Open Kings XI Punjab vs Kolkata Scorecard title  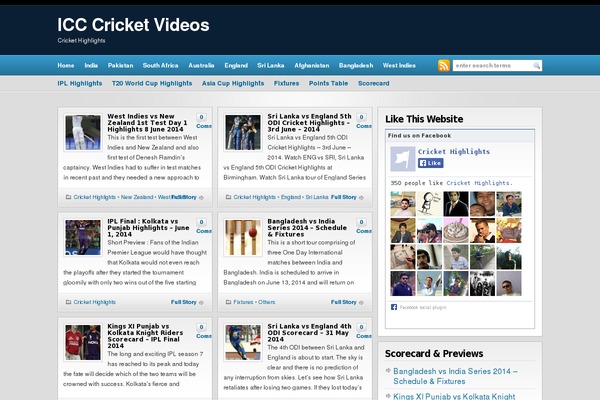[x=145, y=336]
